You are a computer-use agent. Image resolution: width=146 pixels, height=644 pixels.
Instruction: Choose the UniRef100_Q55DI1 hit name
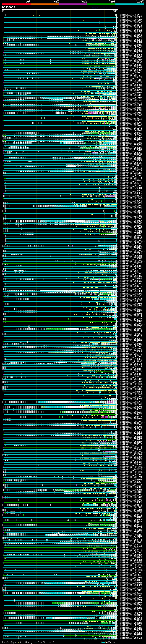click(131, 103)
